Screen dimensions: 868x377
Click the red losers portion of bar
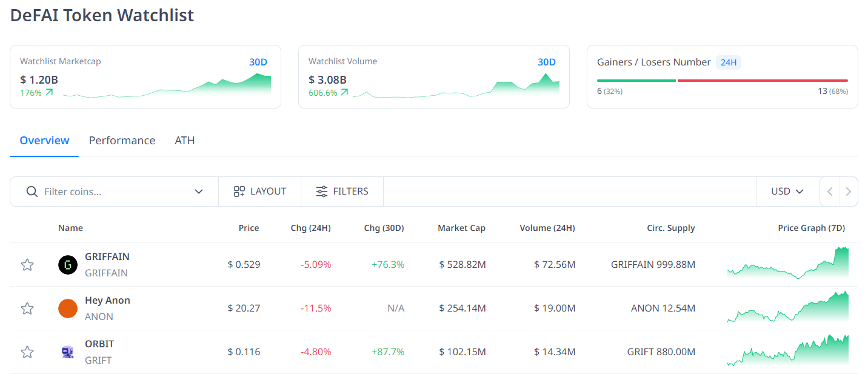pos(762,80)
